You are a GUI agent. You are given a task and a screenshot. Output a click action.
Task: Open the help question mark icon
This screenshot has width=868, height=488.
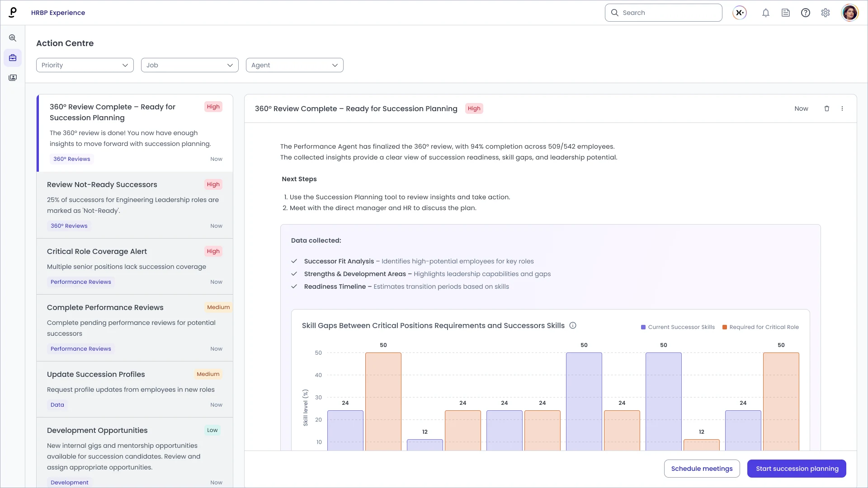click(x=806, y=13)
